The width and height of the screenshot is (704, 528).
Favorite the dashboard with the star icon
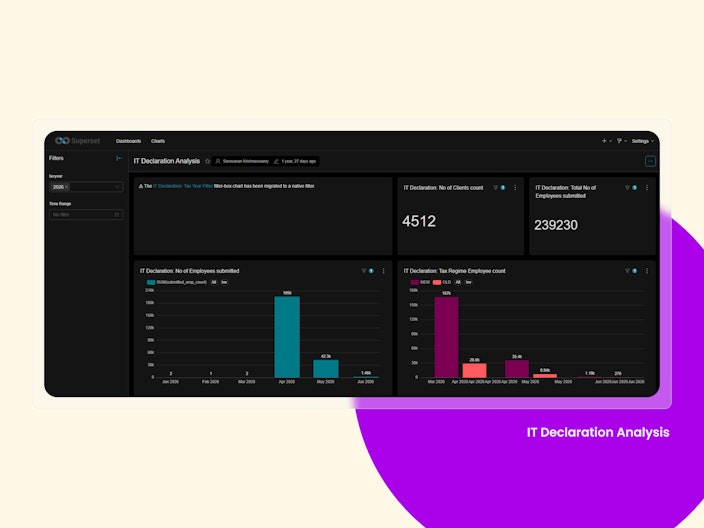(x=207, y=161)
